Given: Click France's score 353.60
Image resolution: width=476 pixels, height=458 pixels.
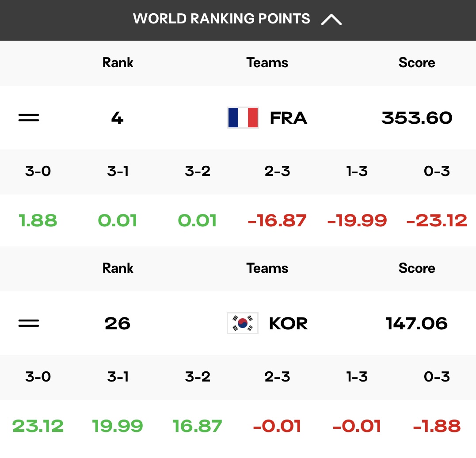Looking at the screenshot, I should coord(417,118).
